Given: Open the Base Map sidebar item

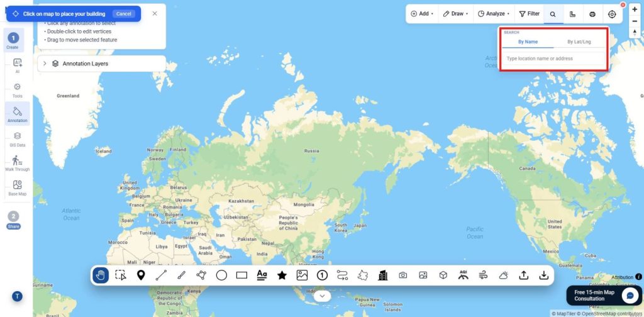Looking at the screenshot, I should (17, 187).
